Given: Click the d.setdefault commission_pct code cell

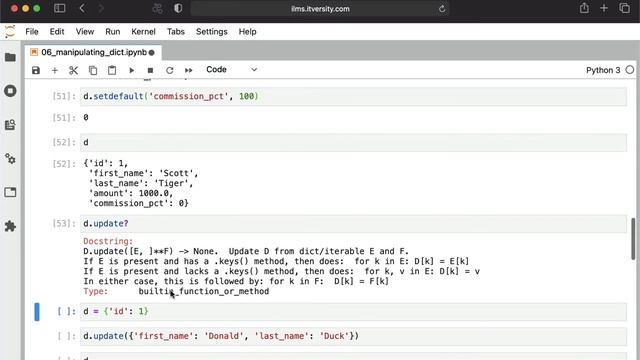Looking at the screenshot, I should tap(353, 96).
